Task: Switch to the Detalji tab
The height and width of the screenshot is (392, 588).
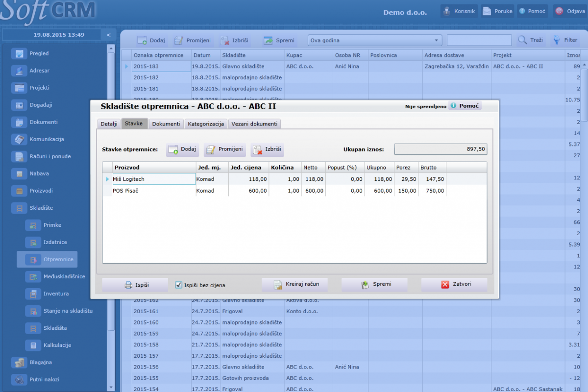Action: pos(109,124)
